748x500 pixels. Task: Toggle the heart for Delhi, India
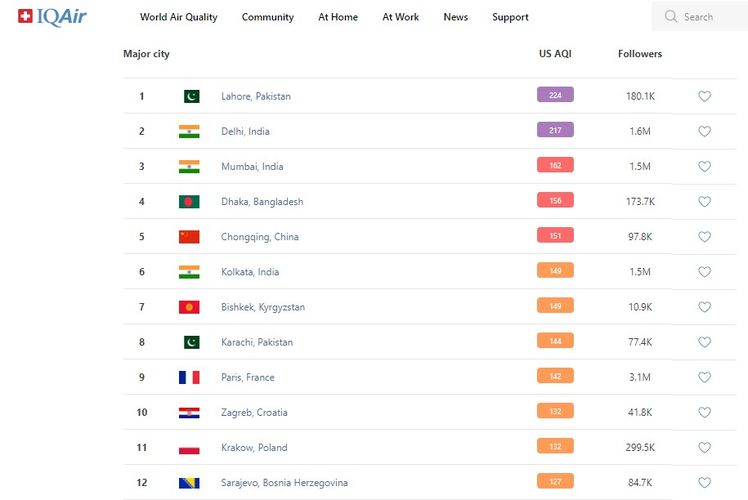(704, 131)
